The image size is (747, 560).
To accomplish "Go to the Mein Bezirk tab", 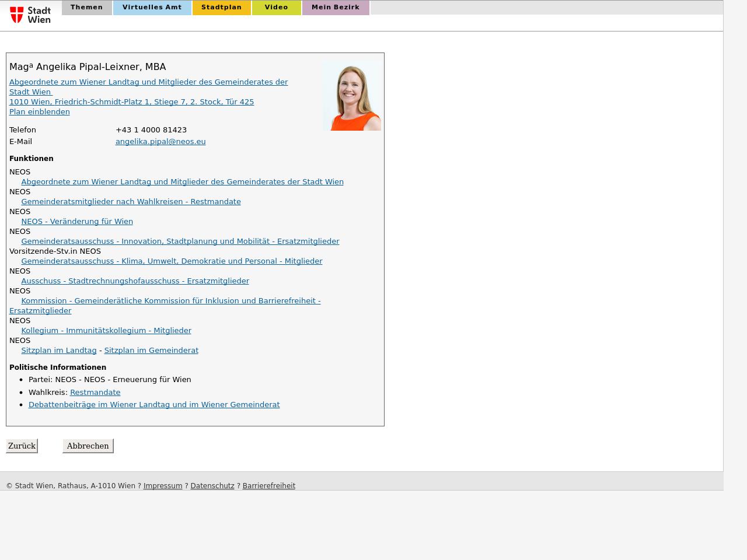I will [336, 8].
